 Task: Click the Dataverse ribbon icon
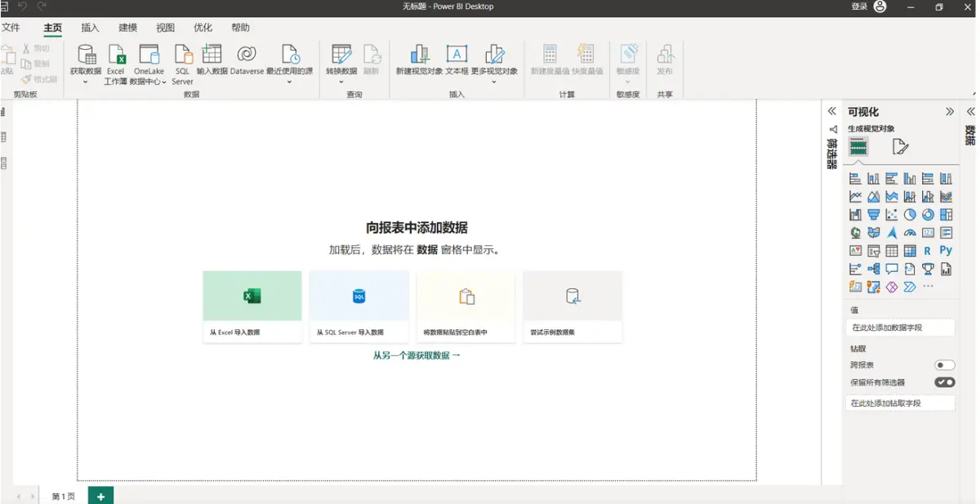(247, 60)
